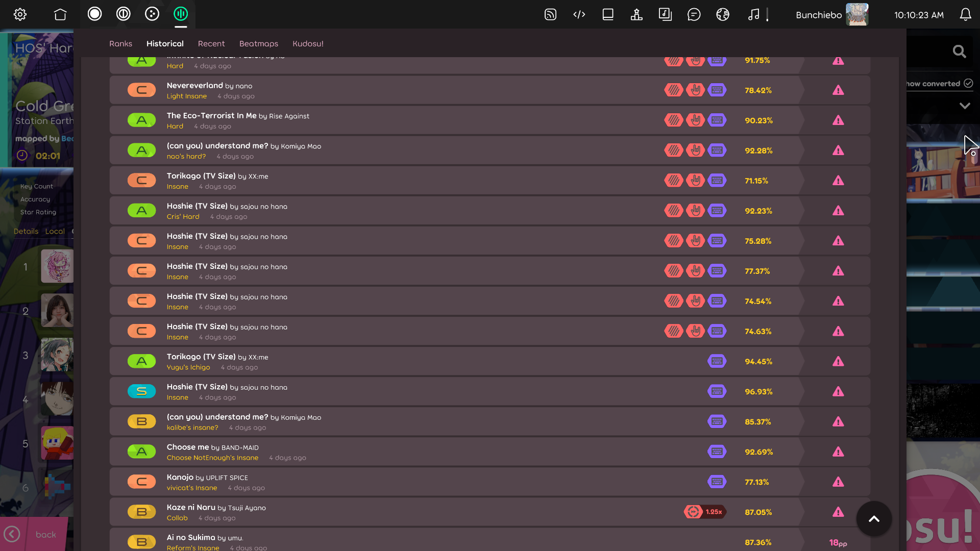
Task: Switch to the Kudosu! tab
Action: tap(308, 43)
